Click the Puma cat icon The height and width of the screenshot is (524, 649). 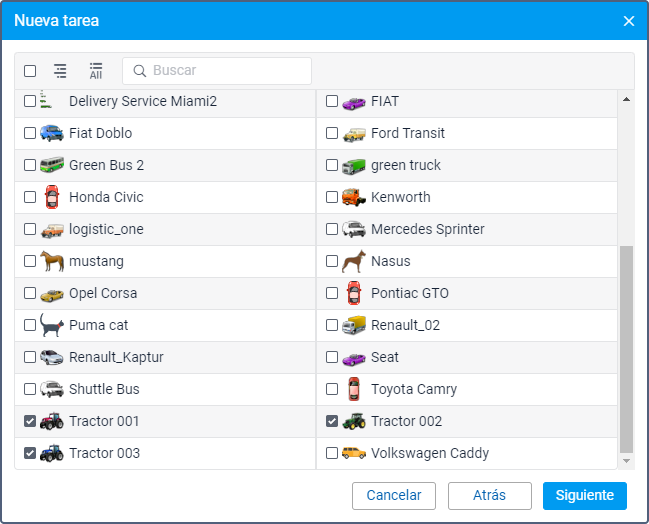point(52,325)
